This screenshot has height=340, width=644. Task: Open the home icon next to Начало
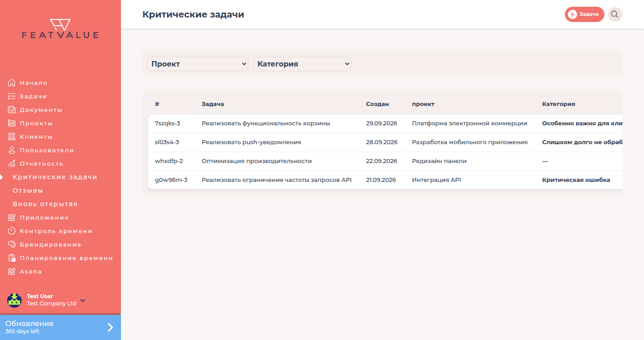(12, 83)
